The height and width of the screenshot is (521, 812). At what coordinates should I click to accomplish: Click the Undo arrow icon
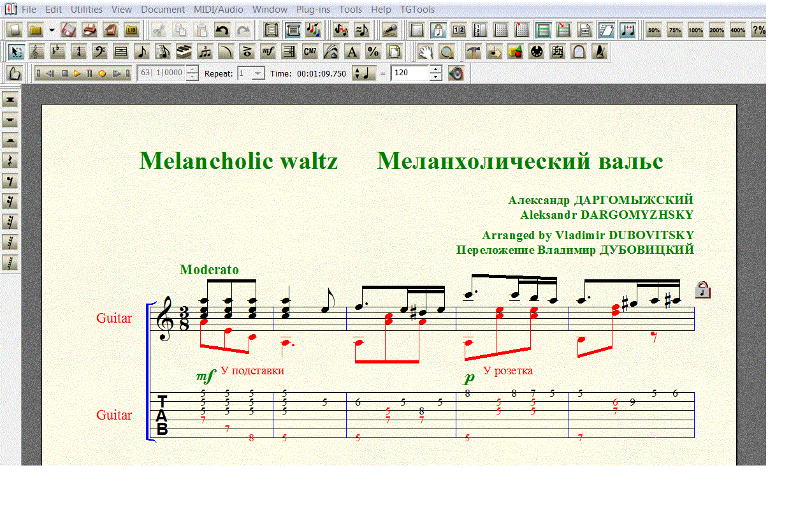222,30
